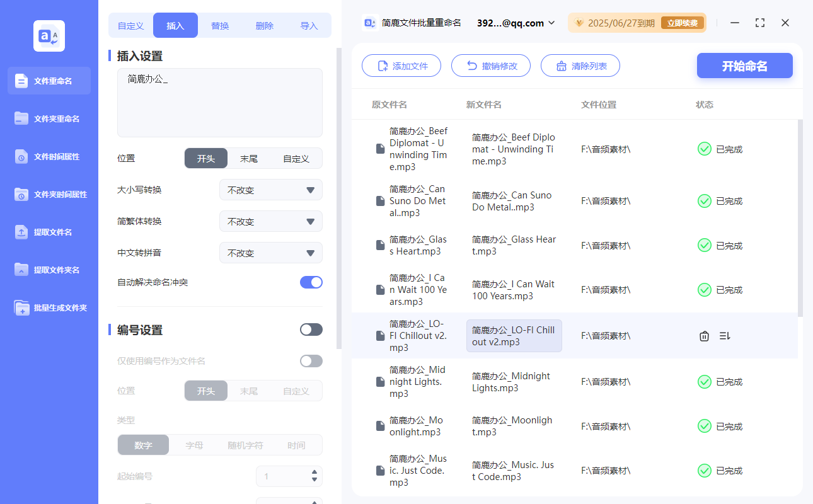Open the 批量生成文件夹 tool
Image resolution: width=813 pixels, height=504 pixels.
[x=49, y=307]
